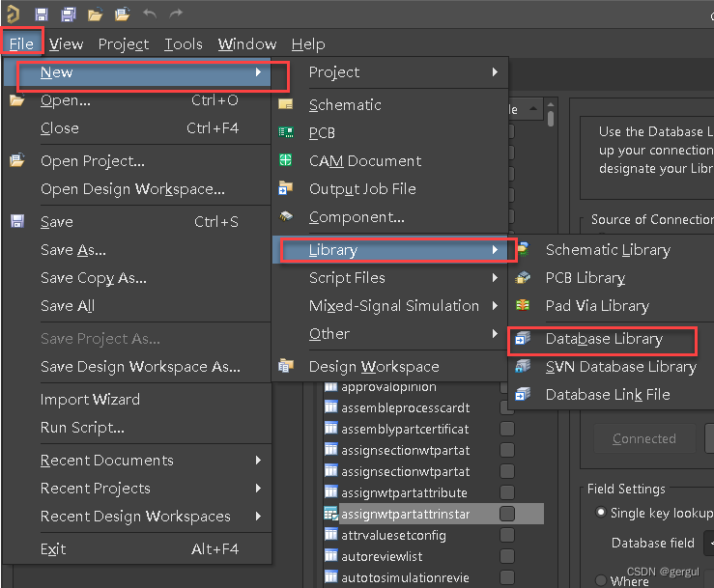The width and height of the screenshot is (714, 588).
Task: Click the table list scrollbar thumb
Action: click(x=551, y=119)
